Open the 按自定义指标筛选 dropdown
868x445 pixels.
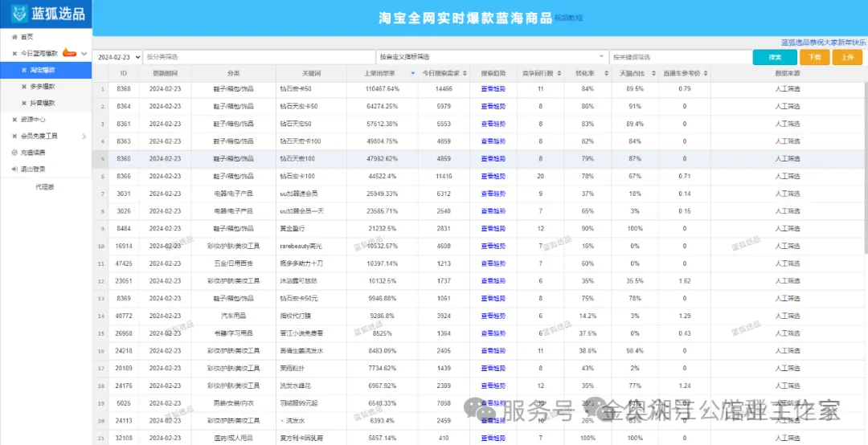[x=492, y=57]
